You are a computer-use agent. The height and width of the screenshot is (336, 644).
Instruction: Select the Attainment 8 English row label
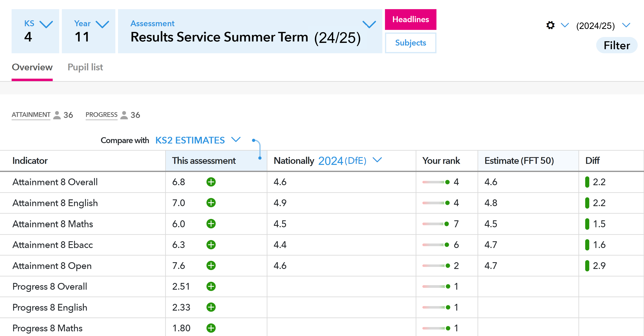click(x=55, y=203)
